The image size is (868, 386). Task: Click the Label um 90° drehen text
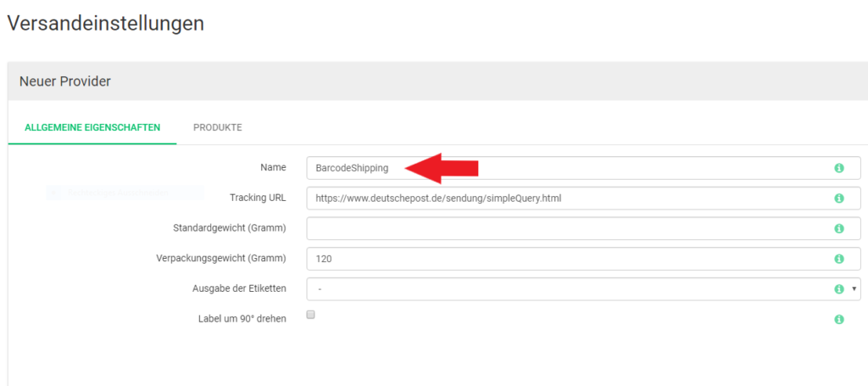click(x=242, y=319)
